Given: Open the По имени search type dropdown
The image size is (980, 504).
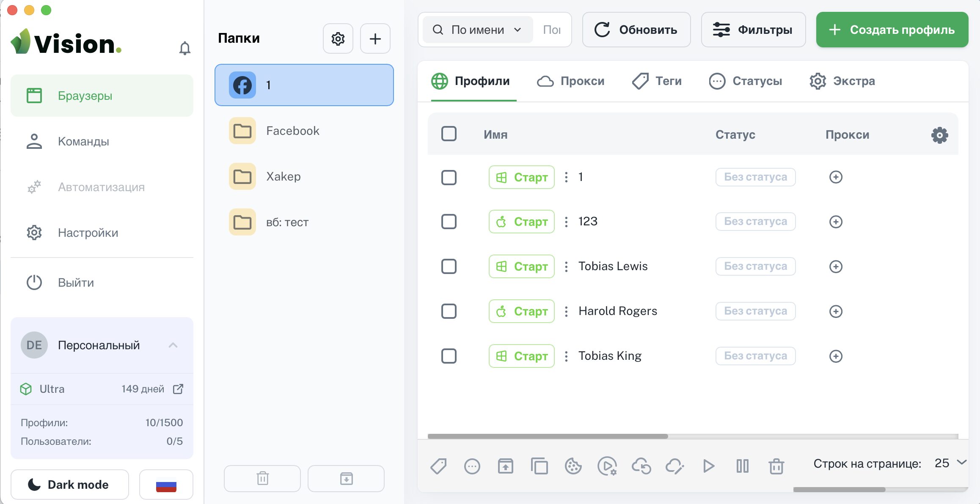Looking at the screenshot, I should click(x=478, y=30).
